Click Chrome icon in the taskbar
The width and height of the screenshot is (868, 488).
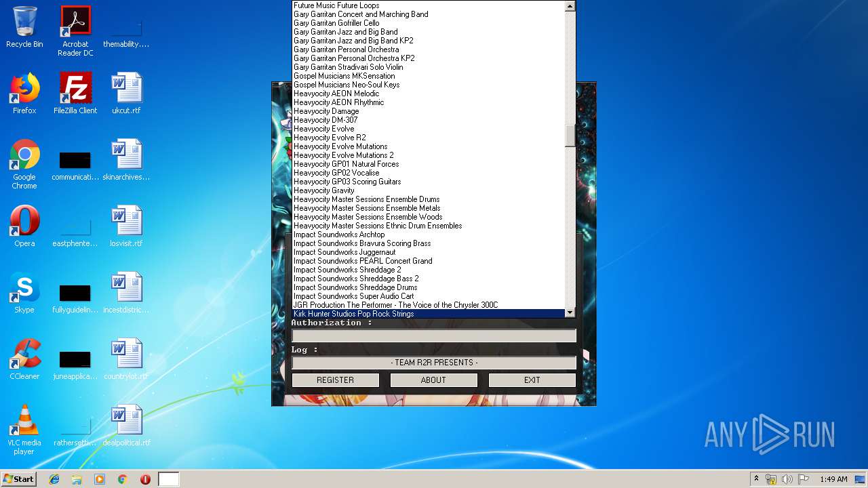(122, 479)
